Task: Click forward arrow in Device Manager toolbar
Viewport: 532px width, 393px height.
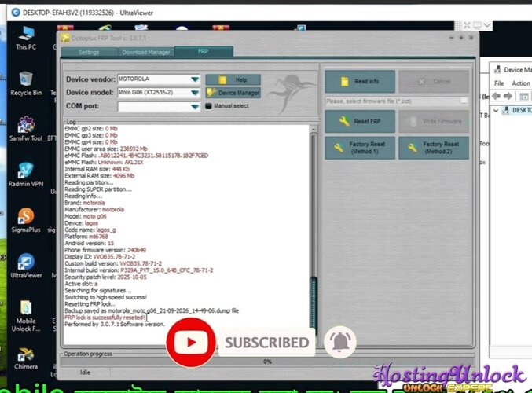Action: (508, 96)
